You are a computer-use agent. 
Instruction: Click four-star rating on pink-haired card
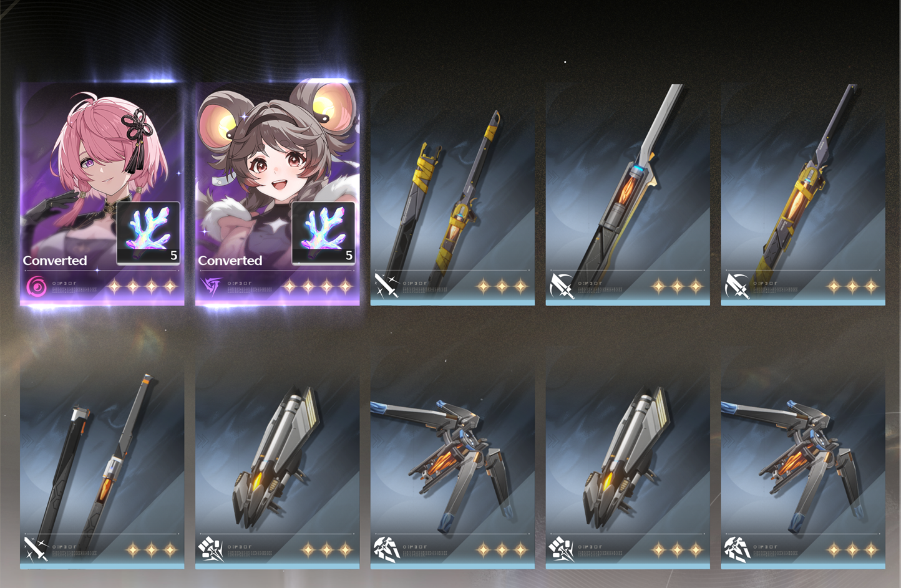pos(142,287)
